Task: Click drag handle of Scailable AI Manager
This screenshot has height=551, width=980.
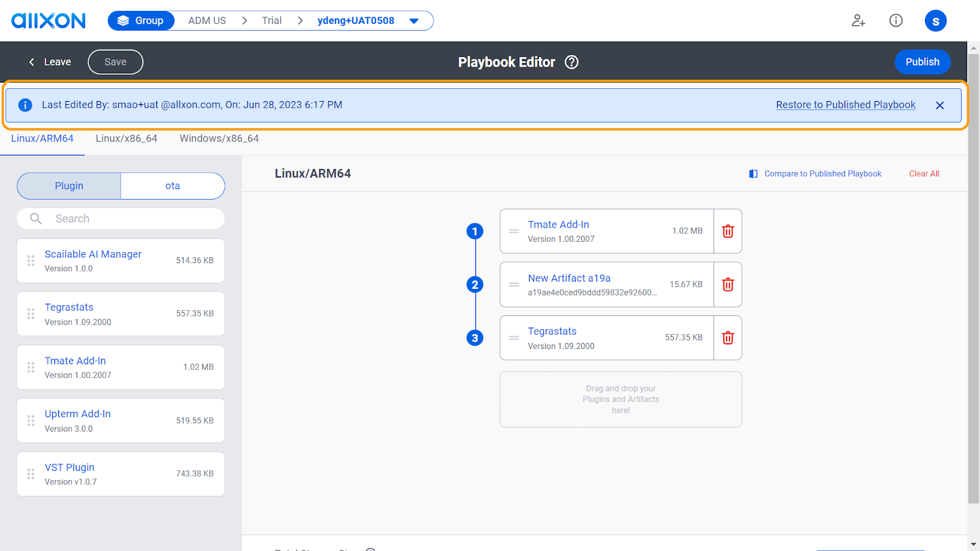Action: (x=31, y=261)
